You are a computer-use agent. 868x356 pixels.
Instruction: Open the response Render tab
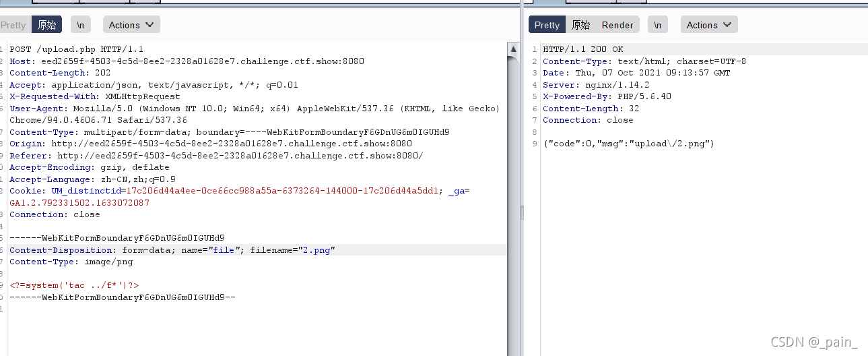pyautogui.click(x=617, y=25)
